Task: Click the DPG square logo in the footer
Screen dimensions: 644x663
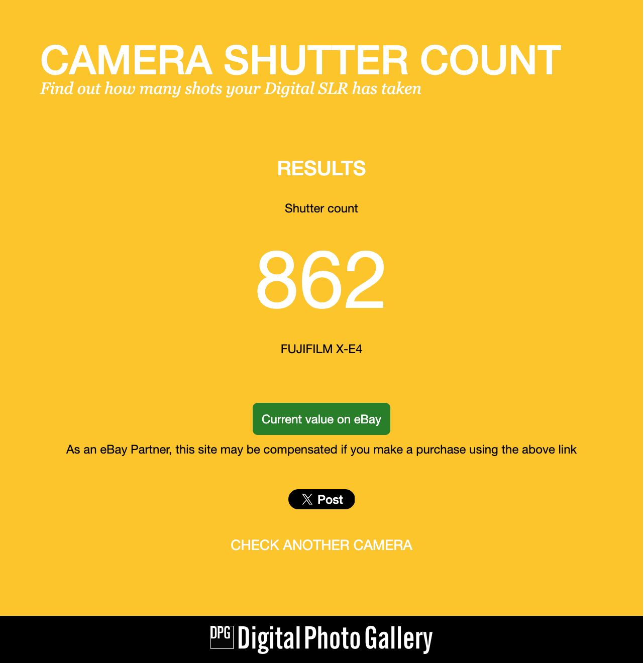Action: [x=222, y=637]
